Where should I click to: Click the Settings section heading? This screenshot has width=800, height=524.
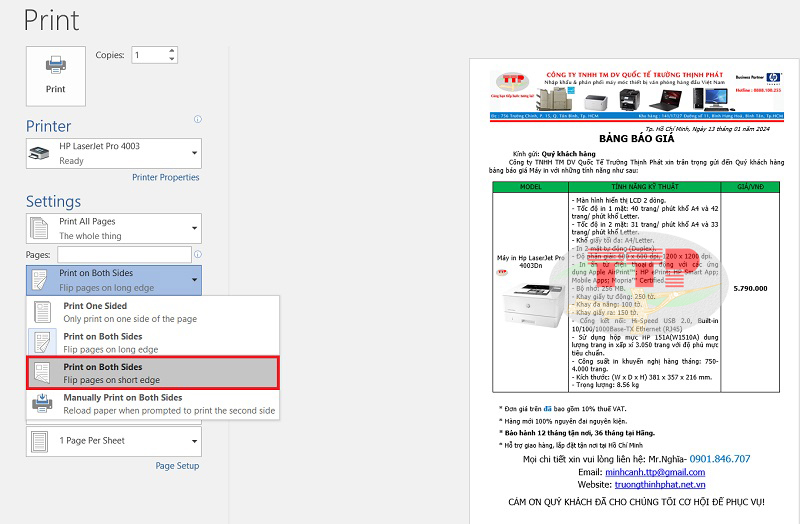click(54, 202)
